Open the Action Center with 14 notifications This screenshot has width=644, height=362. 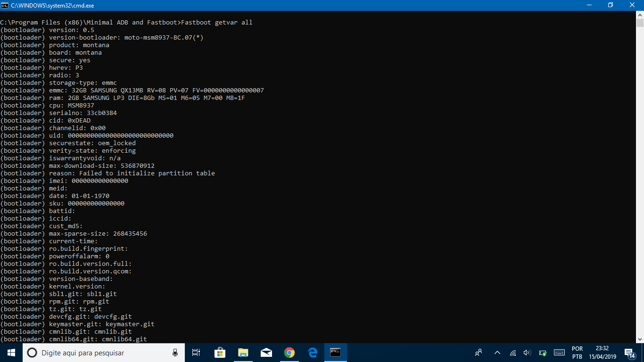pyautogui.click(x=630, y=353)
